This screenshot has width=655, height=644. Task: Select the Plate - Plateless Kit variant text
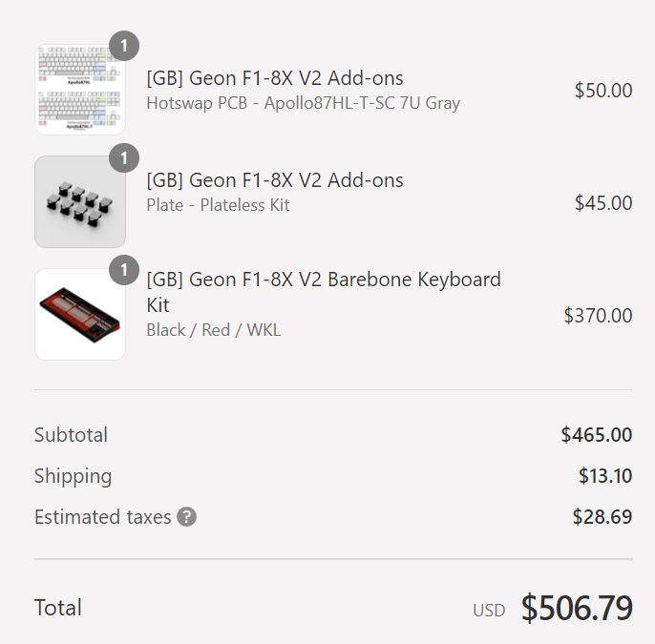218,205
